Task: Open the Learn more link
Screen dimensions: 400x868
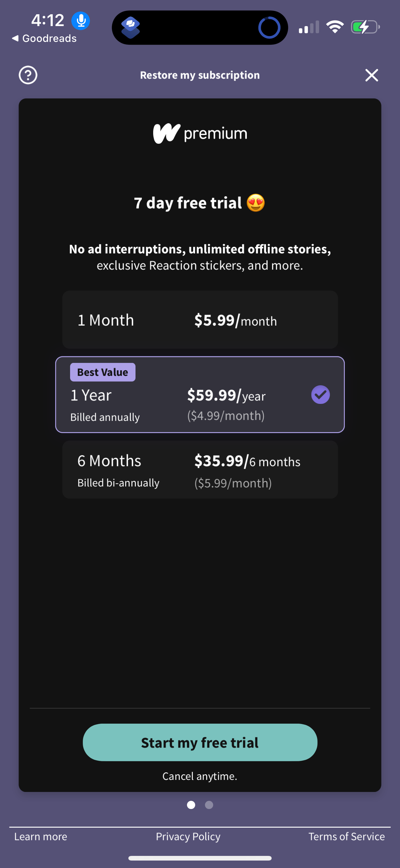Action: pyautogui.click(x=41, y=837)
